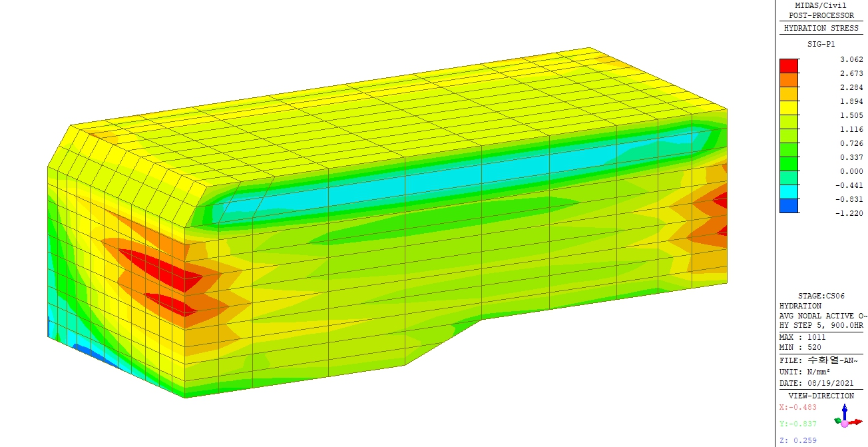Click the legend value 0.726
The width and height of the screenshot is (868, 447).
tap(851, 143)
